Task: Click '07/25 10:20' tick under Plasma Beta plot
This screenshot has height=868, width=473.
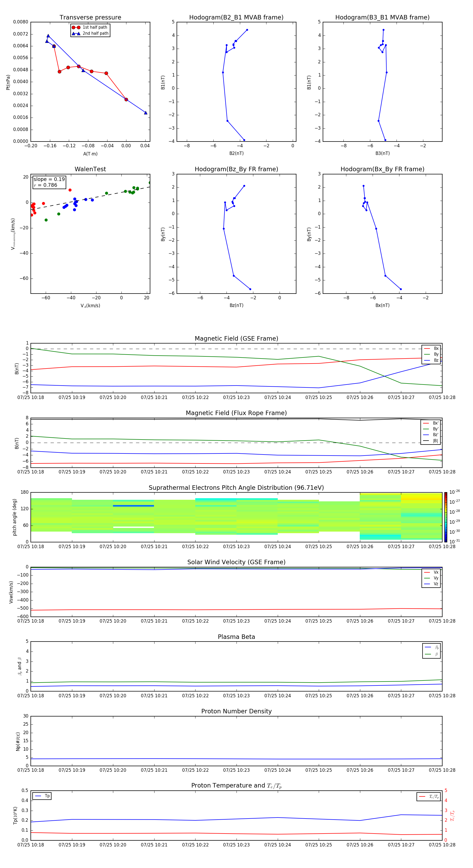Action: tap(113, 696)
